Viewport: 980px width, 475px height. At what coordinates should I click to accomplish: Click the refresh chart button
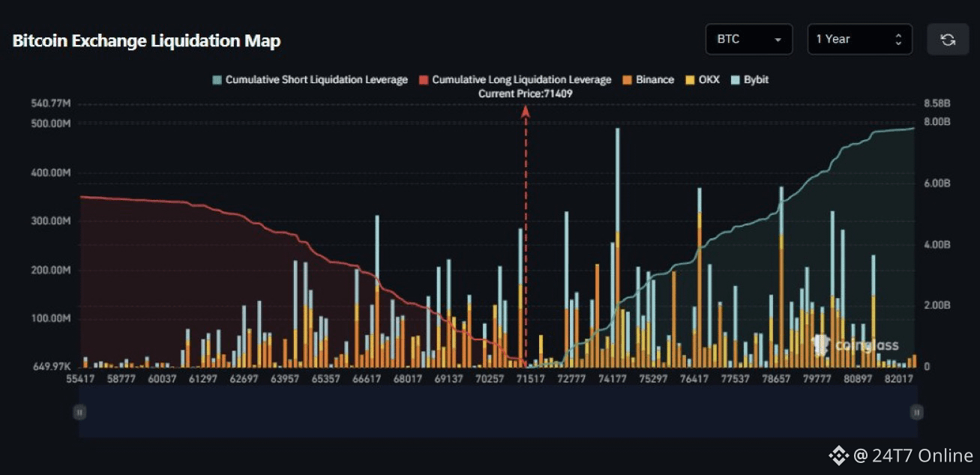click(948, 39)
